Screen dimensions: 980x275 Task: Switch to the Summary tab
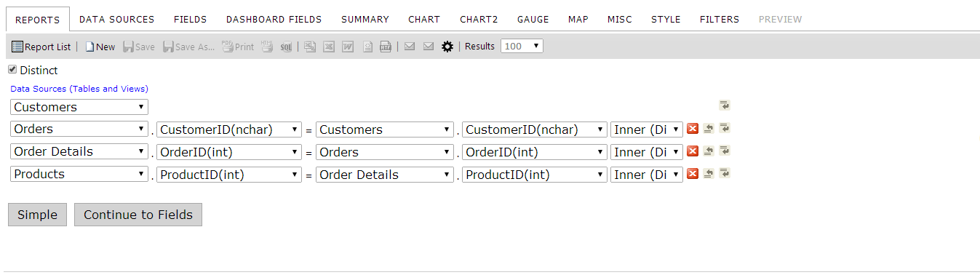point(365,20)
